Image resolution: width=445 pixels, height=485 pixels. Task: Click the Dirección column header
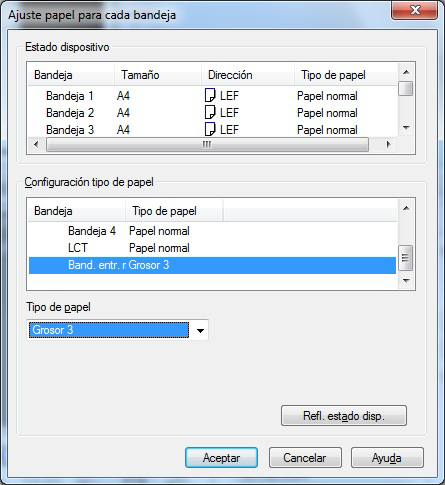(x=248, y=75)
